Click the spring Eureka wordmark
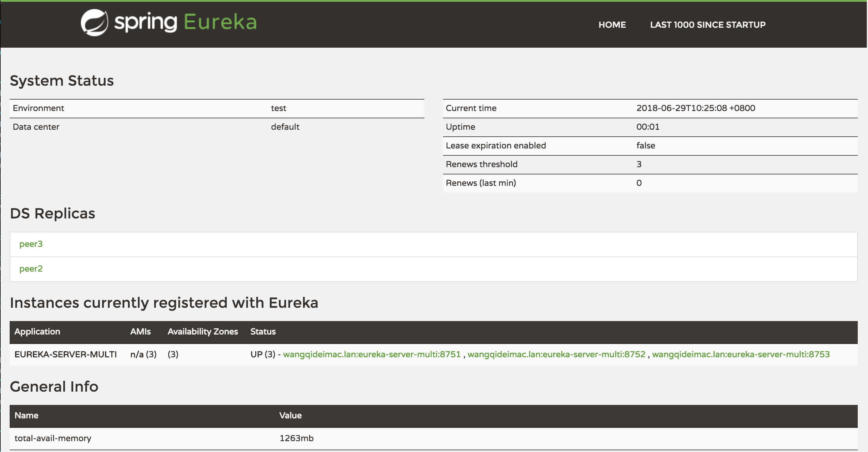This screenshot has height=452, width=868. tap(186, 23)
